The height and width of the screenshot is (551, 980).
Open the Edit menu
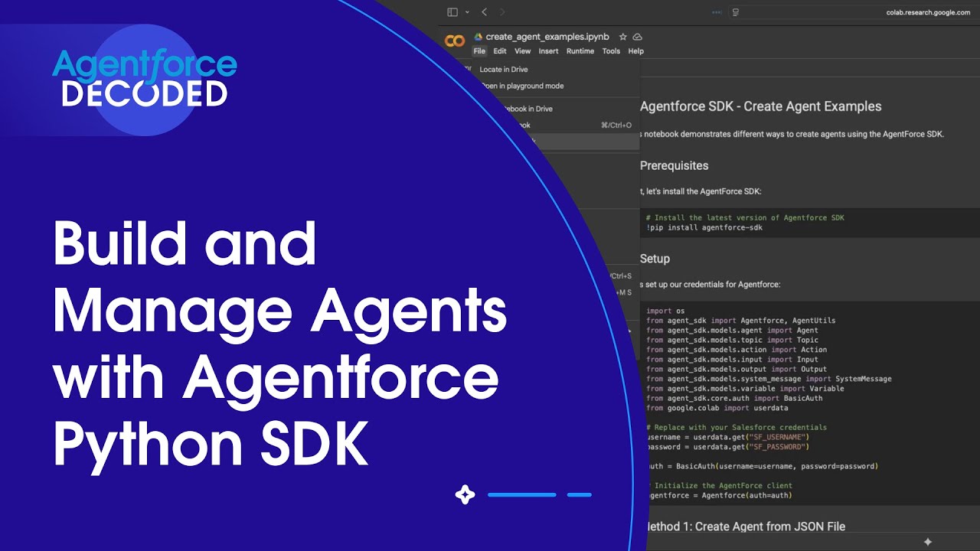point(500,51)
